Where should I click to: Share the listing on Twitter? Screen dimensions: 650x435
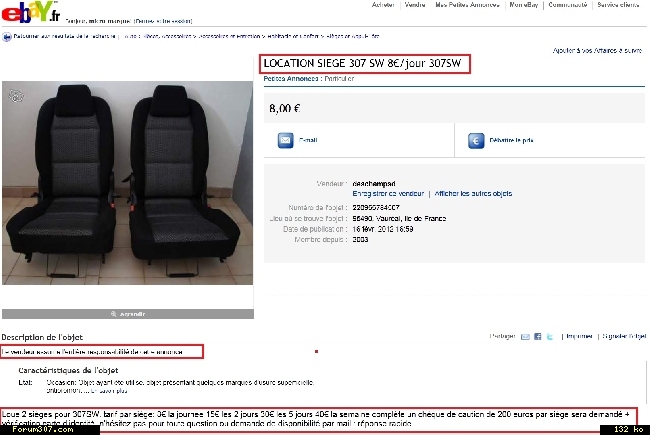[550, 336]
